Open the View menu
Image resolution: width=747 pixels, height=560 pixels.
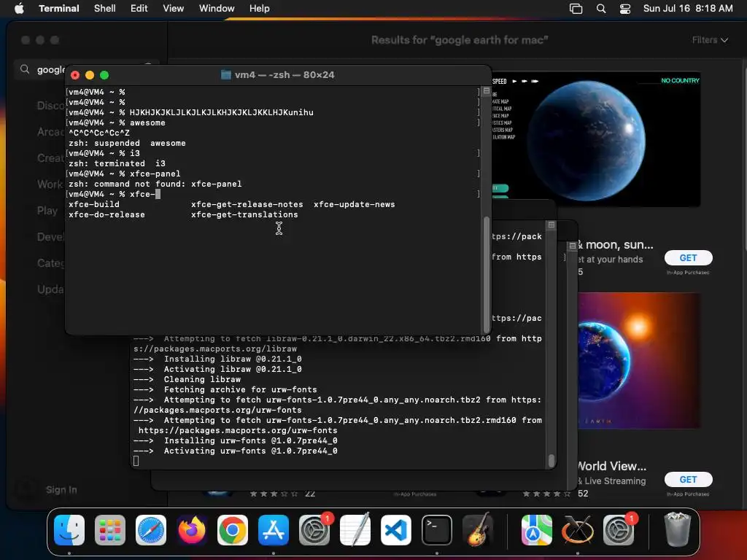pyautogui.click(x=173, y=8)
